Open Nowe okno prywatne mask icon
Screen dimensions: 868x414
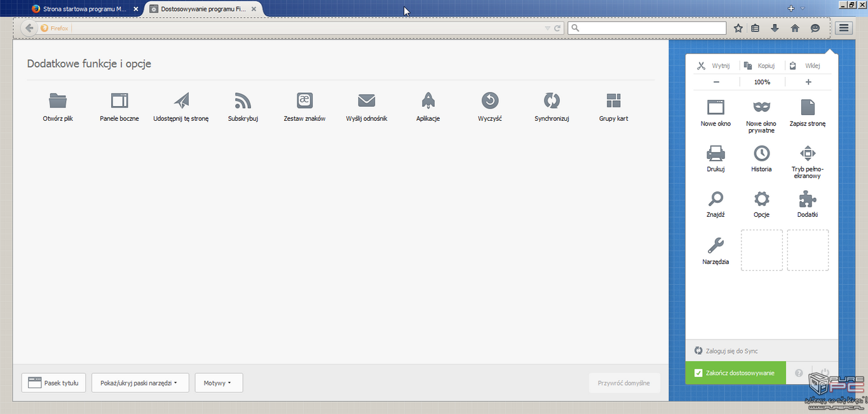(x=761, y=107)
